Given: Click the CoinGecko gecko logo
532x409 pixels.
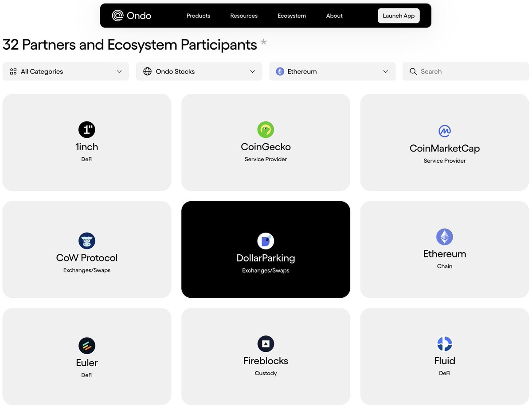Looking at the screenshot, I should 266,130.
